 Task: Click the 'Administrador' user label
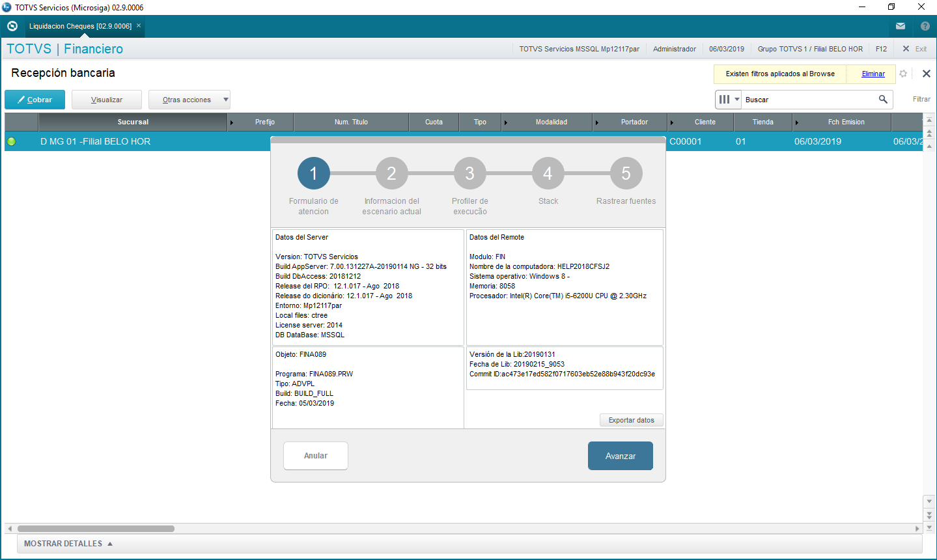(x=675, y=49)
